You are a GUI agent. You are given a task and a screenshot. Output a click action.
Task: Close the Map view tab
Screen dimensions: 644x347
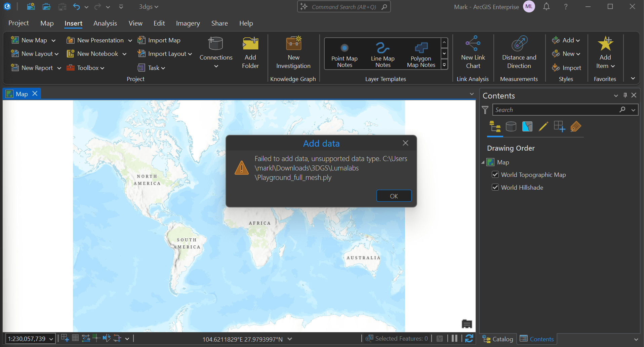coord(35,94)
